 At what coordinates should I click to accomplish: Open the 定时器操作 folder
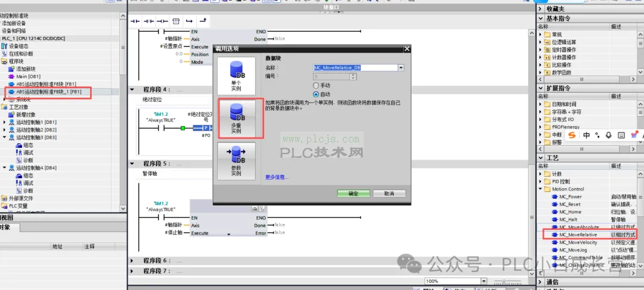tap(560, 49)
